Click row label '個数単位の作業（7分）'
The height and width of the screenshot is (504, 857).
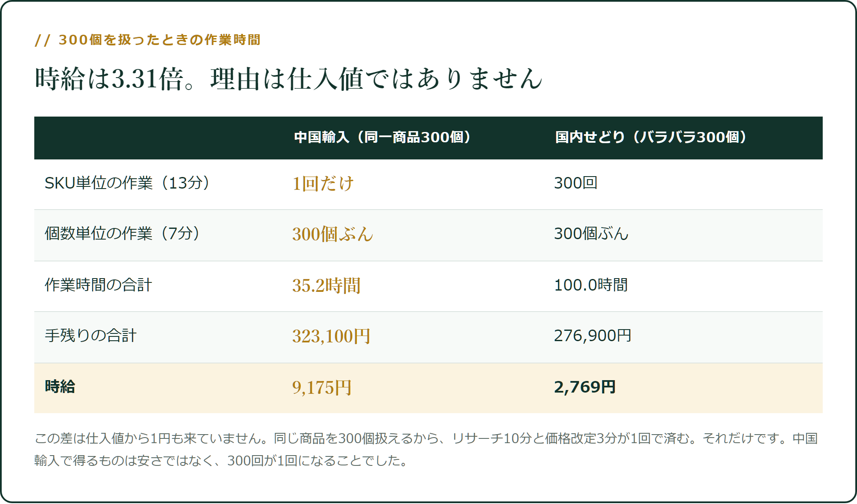pos(123,234)
